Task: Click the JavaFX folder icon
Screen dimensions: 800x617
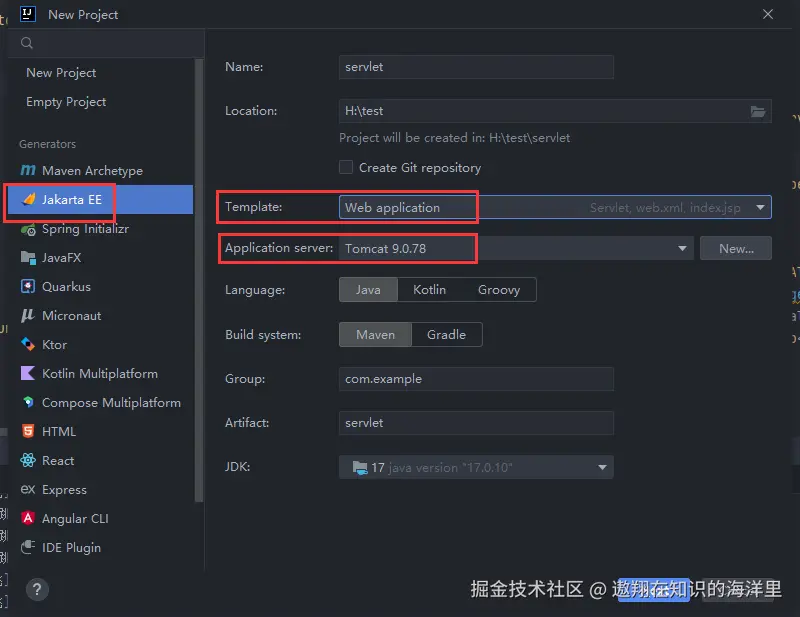Action: click(x=28, y=257)
